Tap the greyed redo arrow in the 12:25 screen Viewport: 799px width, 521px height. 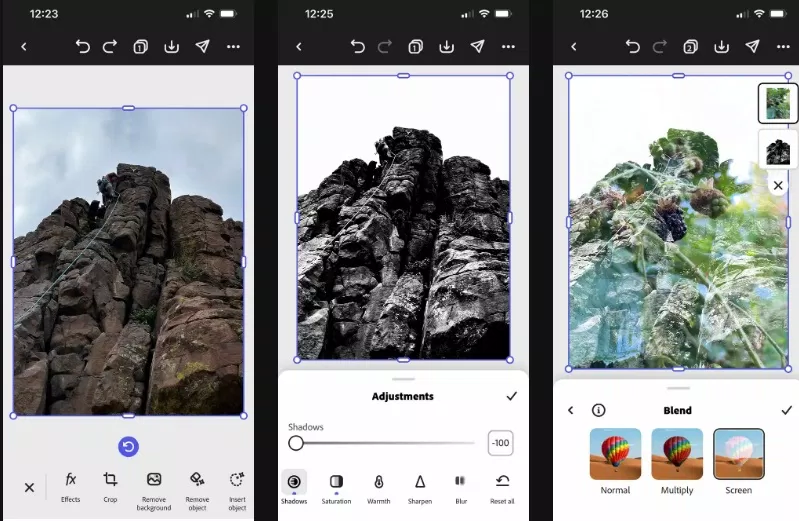[385, 47]
